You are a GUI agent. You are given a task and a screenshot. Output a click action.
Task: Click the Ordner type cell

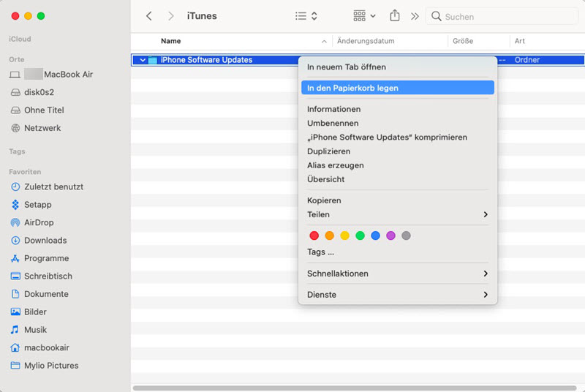coord(526,60)
